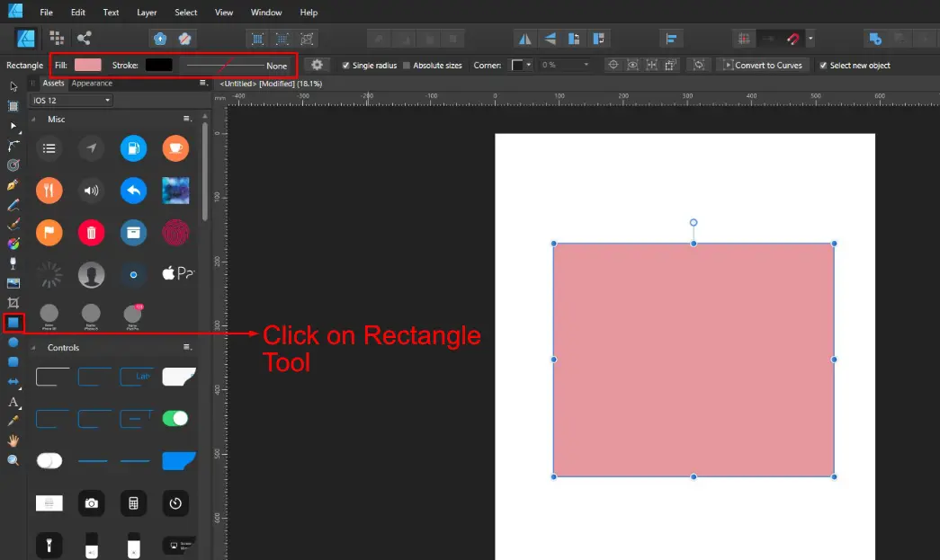The image size is (940, 560).
Task: Click the pink rectangle on canvas
Action: click(694, 360)
